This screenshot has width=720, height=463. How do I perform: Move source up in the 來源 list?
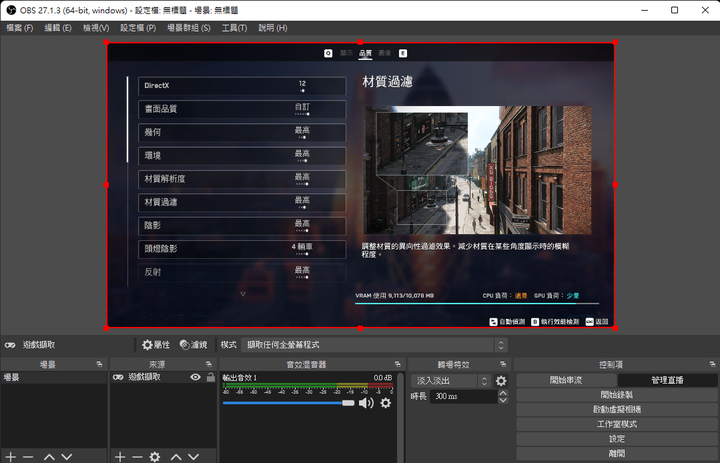pos(176,457)
